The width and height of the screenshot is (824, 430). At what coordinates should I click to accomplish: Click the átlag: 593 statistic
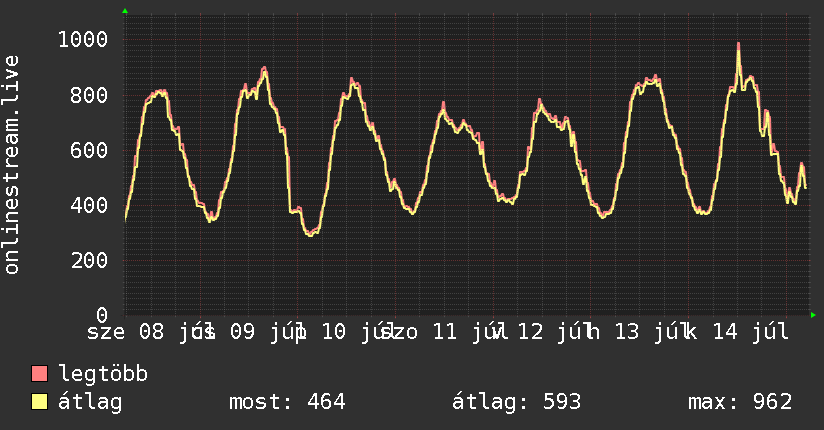[516, 402]
